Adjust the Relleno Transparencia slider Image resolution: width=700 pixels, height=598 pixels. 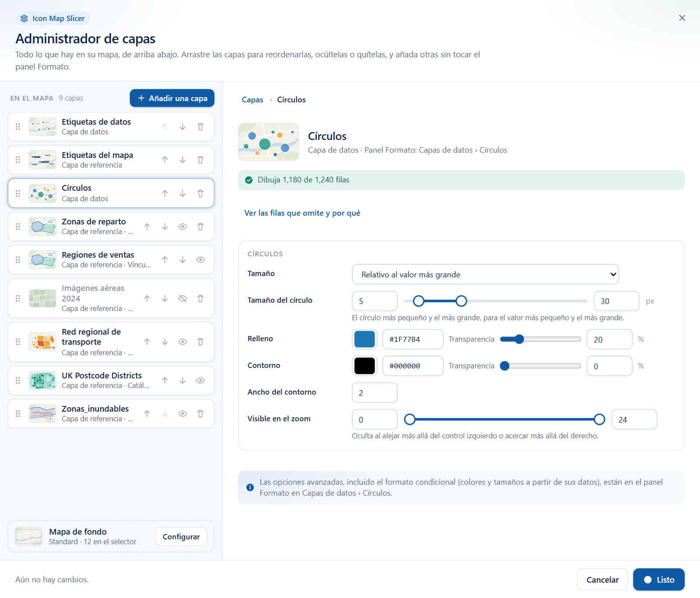(540, 339)
